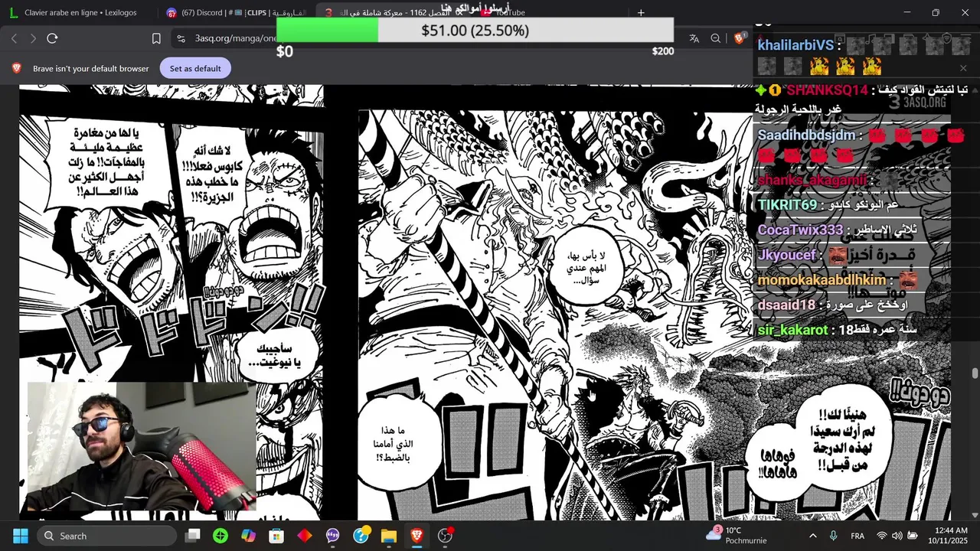Image resolution: width=980 pixels, height=551 pixels.
Task: Open the red diamond app on taskbar
Action: coord(305,536)
